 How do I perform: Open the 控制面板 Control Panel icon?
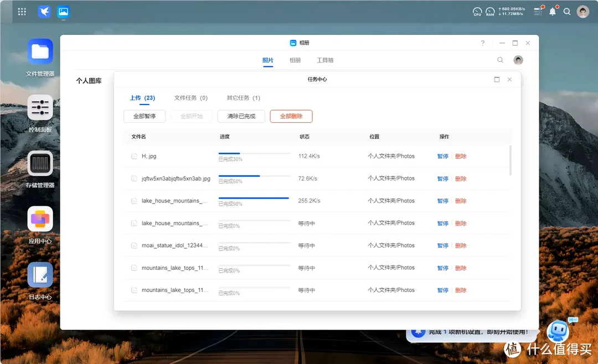[x=40, y=107]
